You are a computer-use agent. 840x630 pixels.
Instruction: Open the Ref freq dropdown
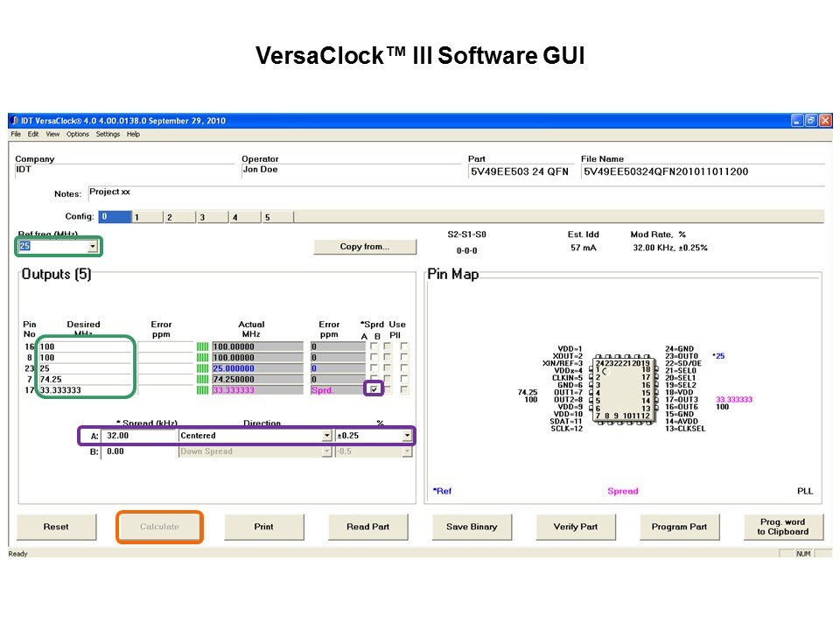[x=93, y=247]
